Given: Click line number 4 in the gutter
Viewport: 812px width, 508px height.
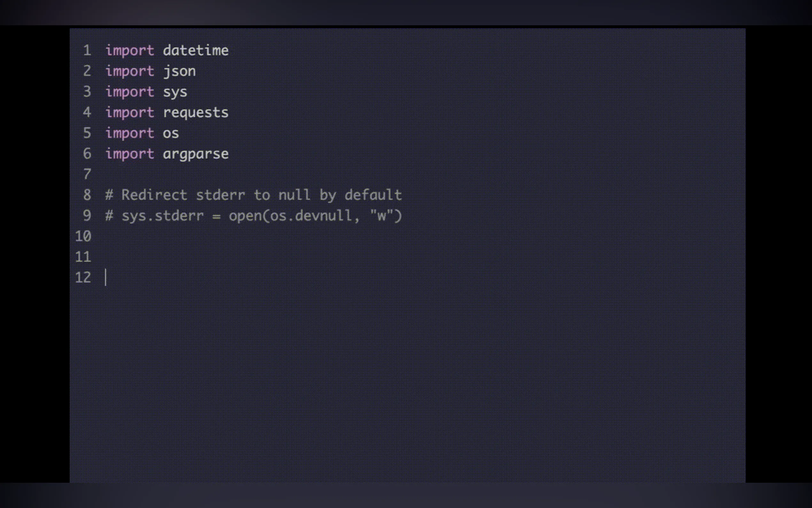Looking at the screenshot, I should click(87, 113).
